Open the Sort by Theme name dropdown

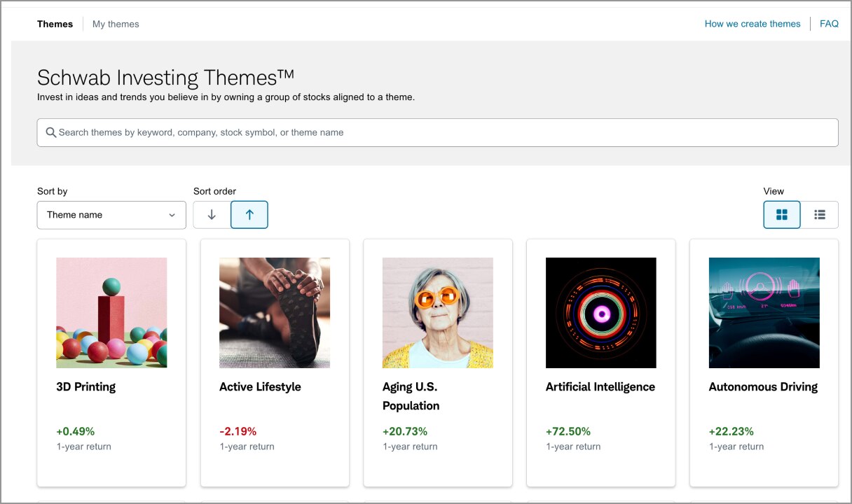[111, 215]
